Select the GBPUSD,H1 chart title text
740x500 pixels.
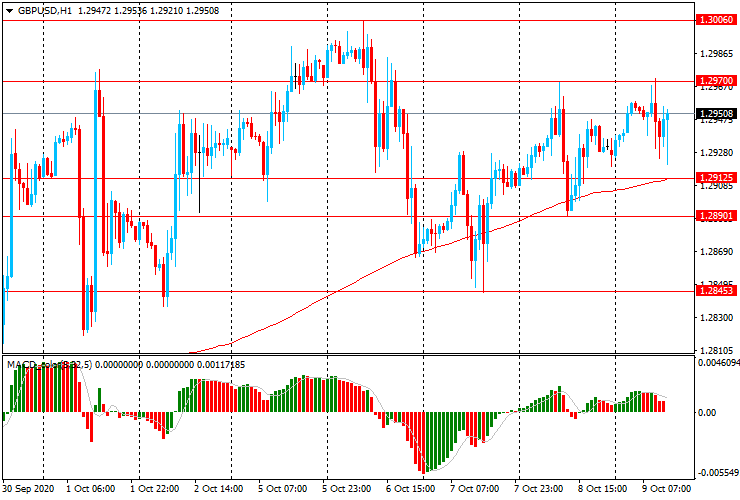45,10
